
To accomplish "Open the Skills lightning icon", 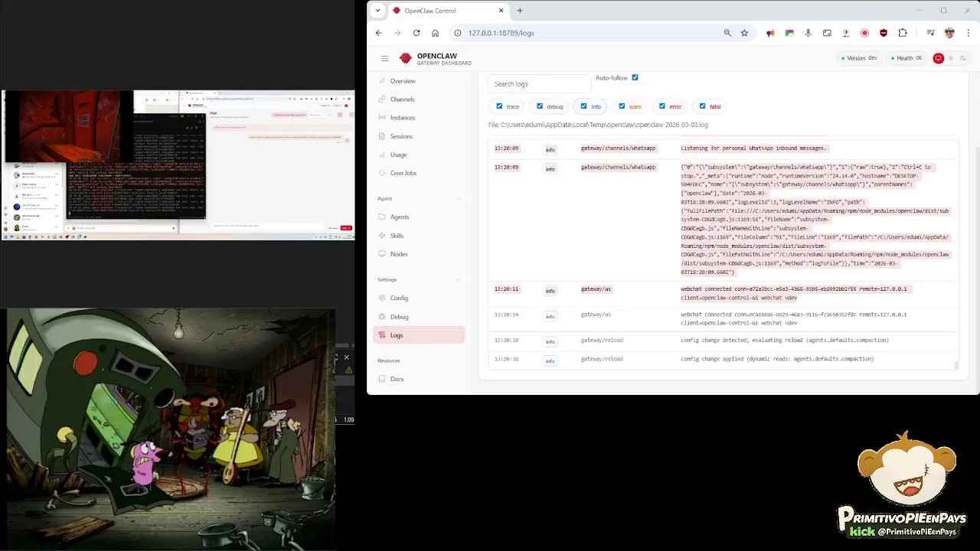I will click(x=383, y=236).
